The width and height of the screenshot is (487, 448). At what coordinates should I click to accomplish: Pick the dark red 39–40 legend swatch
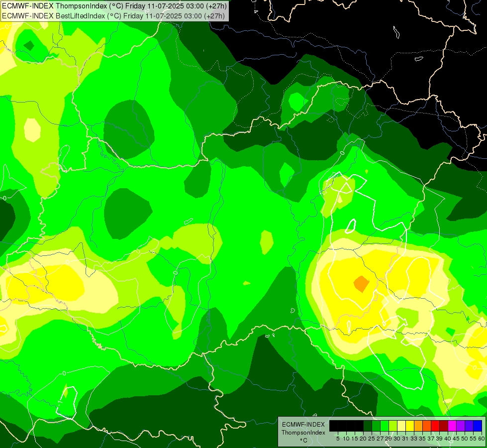[444, 426]
